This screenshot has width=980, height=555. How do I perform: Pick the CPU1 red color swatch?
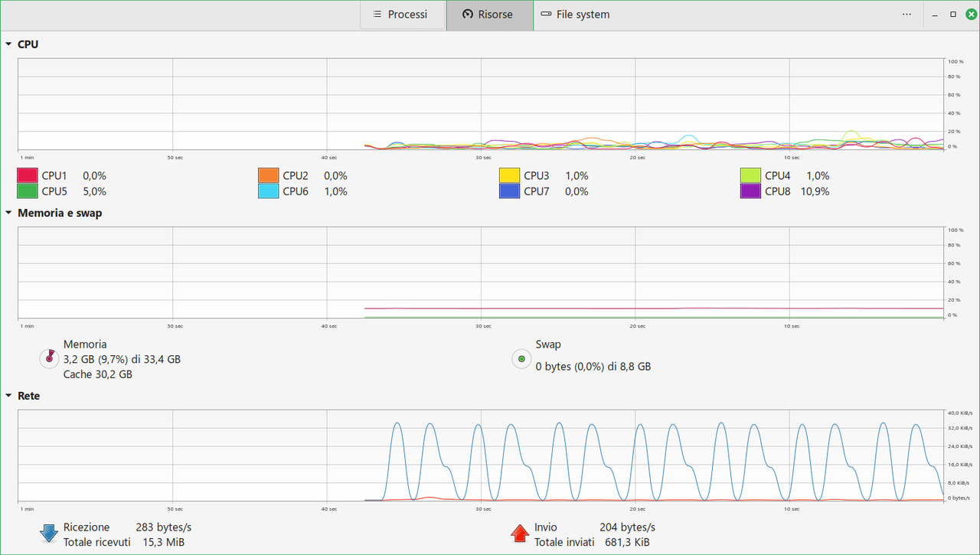click(x=27, y=175)
